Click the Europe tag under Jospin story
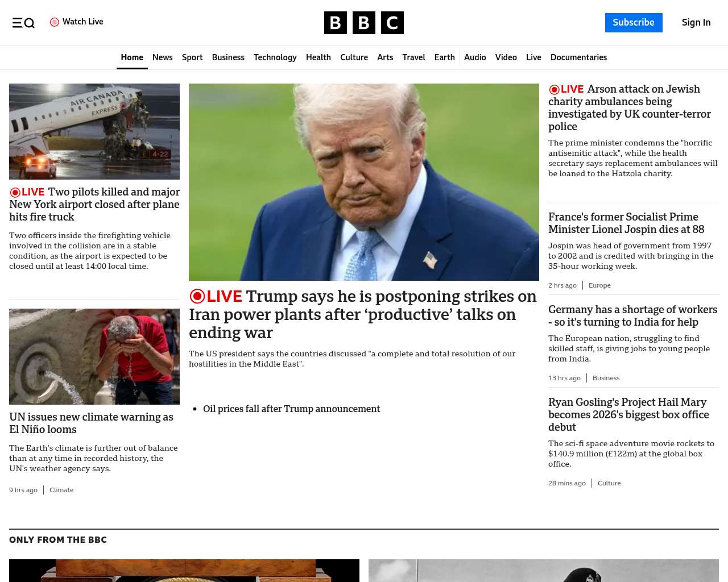This screenshot has width=728, height=582. (x=599, y=285)
